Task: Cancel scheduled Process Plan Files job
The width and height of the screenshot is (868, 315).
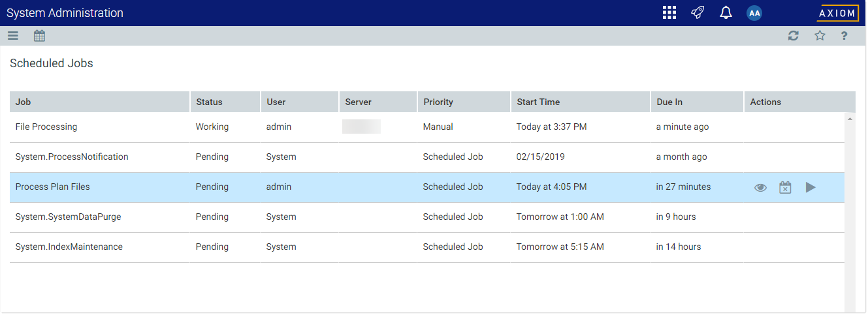Action: [x=785, y=187]
